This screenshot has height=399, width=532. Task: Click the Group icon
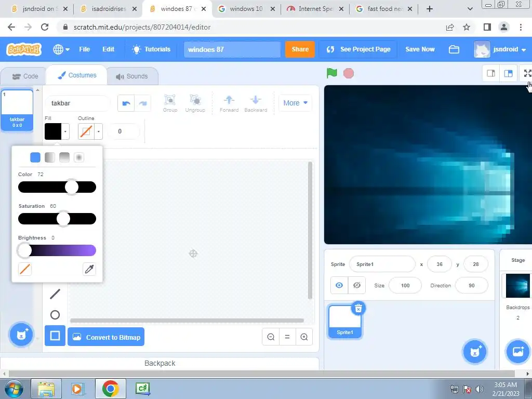click(170, 103)
